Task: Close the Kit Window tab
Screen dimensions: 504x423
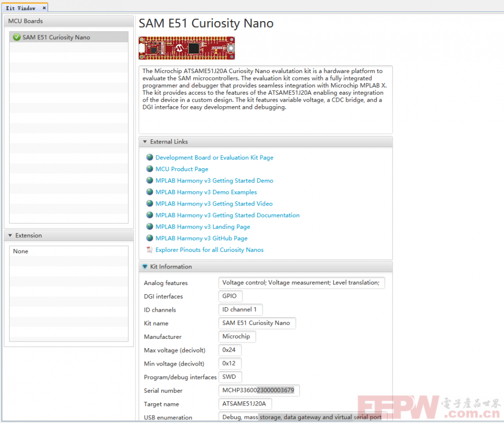Action: point(44,8)
